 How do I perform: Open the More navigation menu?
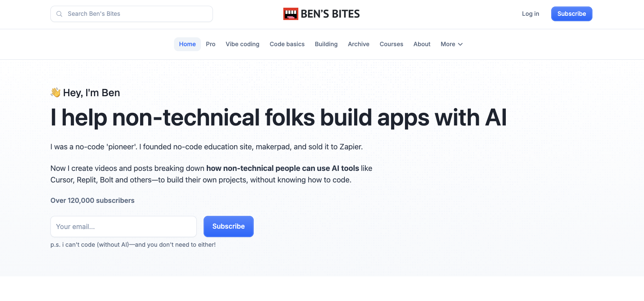[452, 44]
